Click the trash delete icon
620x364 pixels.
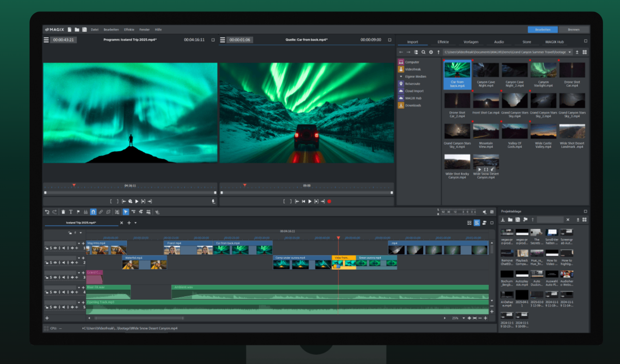click(63, 212)
